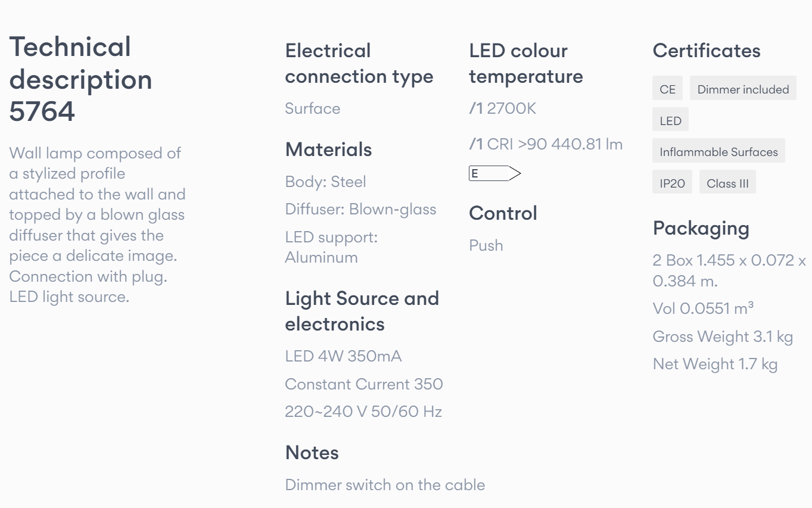Select the Packaging section heading
The width and height of the screenshot is (812, 508).
(701, 228)
